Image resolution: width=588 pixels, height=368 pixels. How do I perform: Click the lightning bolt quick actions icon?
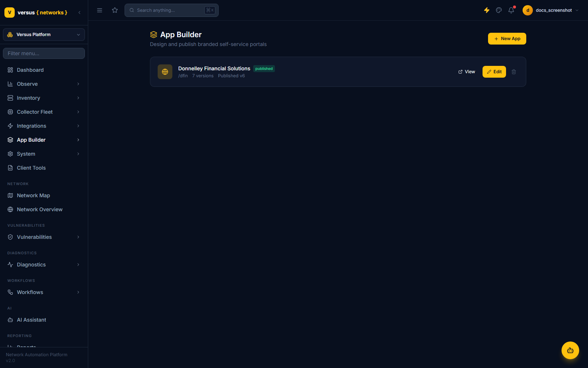click(487, 10)
